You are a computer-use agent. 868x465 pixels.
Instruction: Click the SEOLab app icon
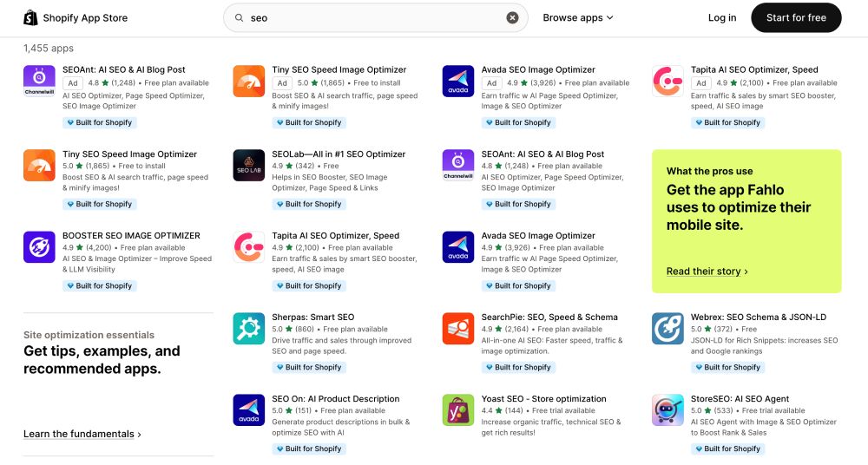pos(248,165)
